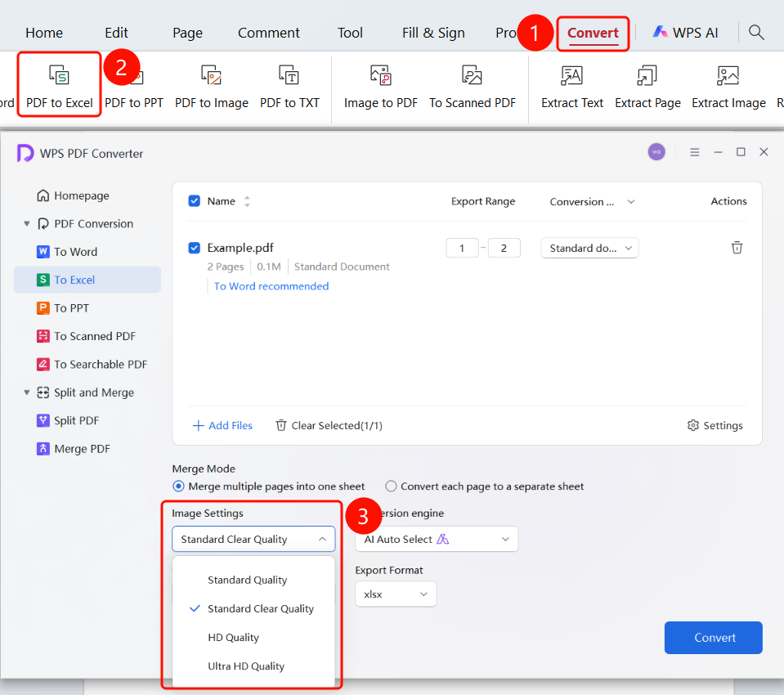Select the PDF to Image tool
The image size is (784, 695).
[212, 86]
